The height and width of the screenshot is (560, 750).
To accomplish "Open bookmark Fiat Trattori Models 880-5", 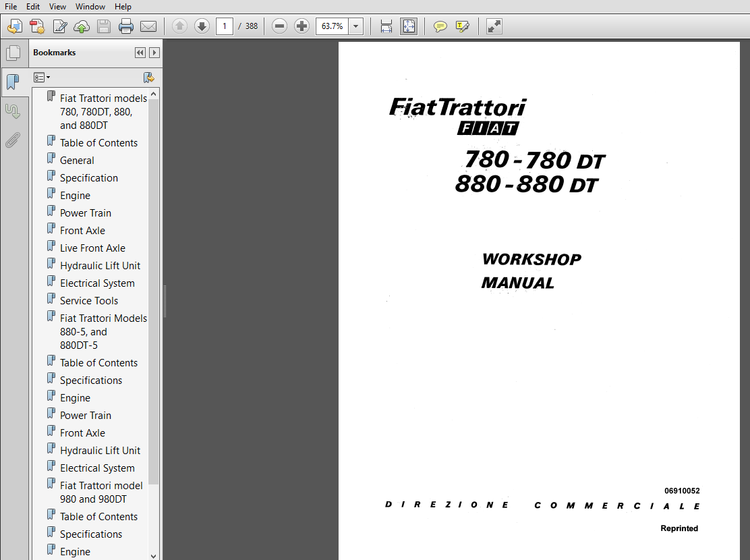I will (103, 332).
